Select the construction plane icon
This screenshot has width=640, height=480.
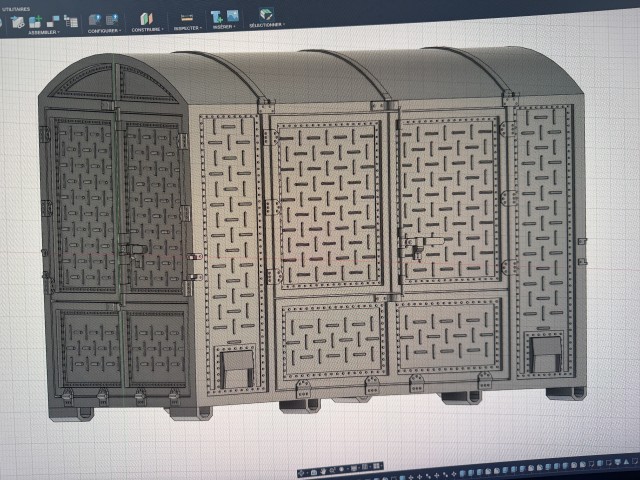[147, 19]
